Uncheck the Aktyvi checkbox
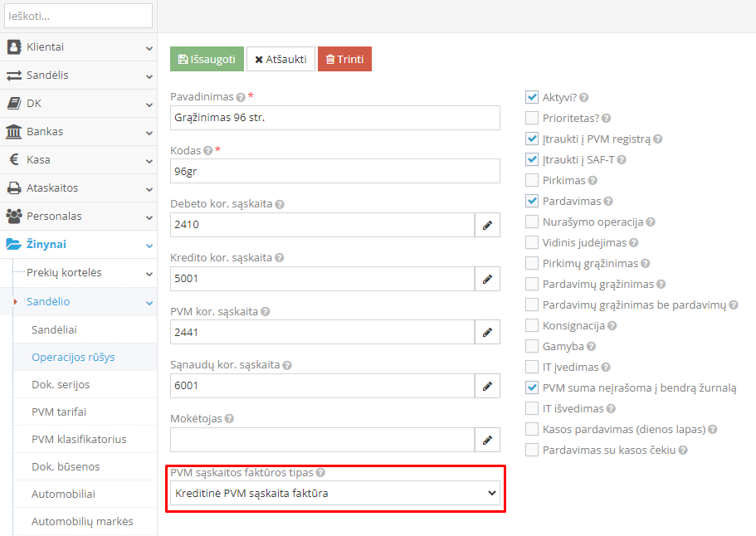Image resolution: width=756 pixels, height=536 pixels. [532, 97]
